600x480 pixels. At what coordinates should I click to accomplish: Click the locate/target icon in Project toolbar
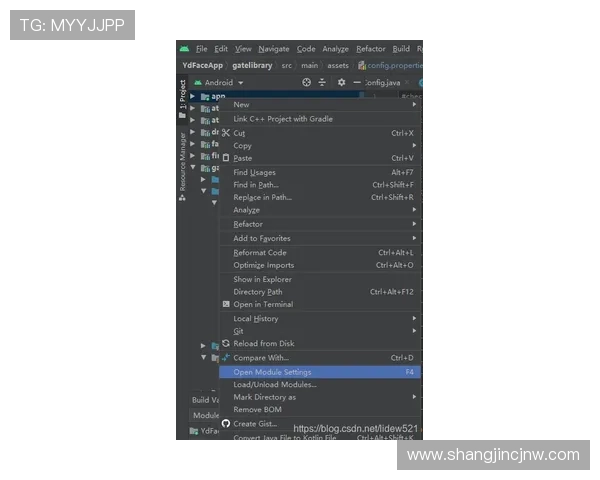pos(306,82)
